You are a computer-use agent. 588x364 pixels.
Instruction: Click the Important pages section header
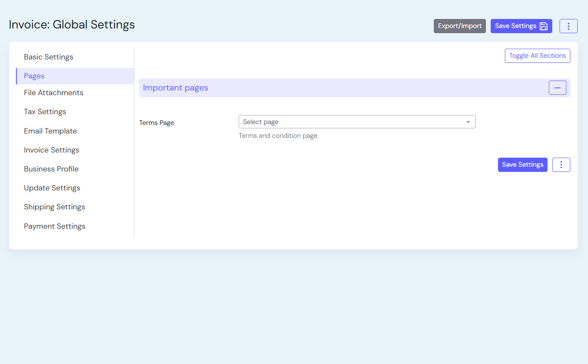click(x=176, y=88)
